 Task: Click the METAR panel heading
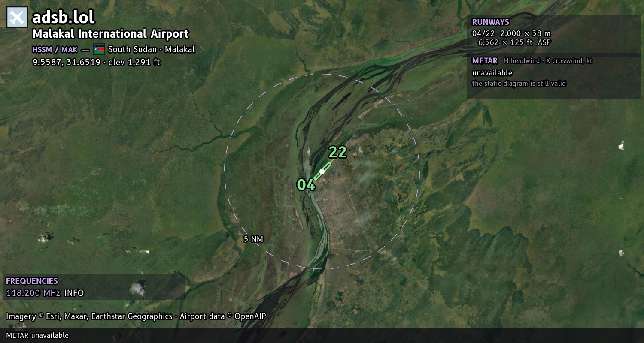(485, 61)
